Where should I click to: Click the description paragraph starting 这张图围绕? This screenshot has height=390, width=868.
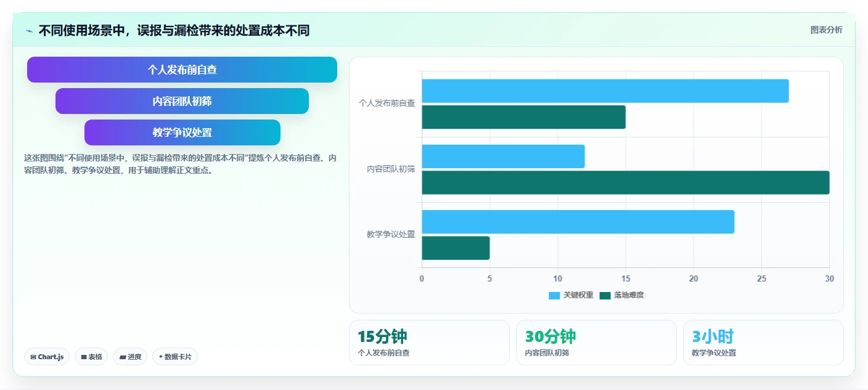point(180,164)
